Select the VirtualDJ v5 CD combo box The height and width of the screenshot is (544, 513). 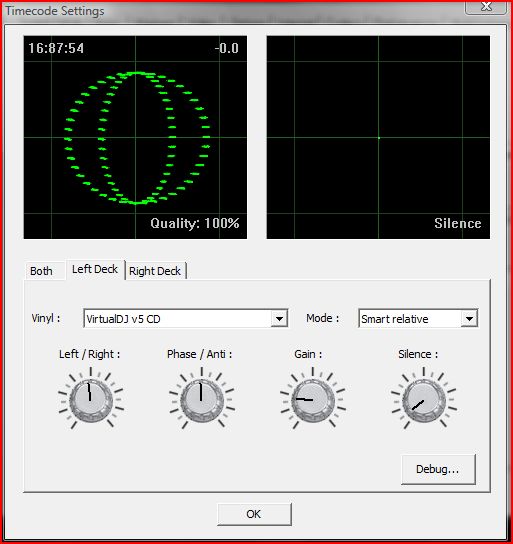(x=186, y=318)
